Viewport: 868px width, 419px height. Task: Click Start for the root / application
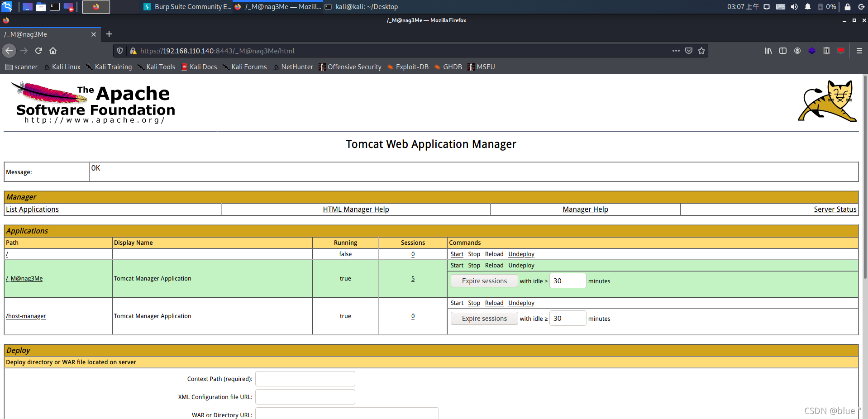[457, 254]
